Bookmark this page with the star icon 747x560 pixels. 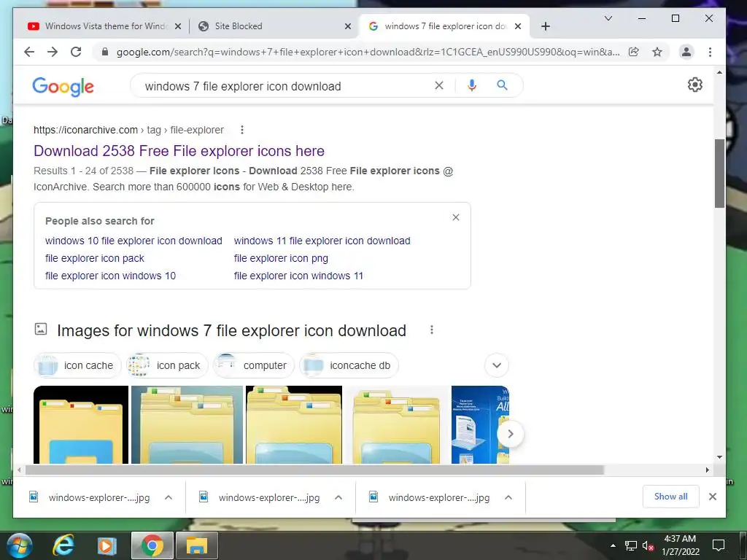click(x=657, y=52)
